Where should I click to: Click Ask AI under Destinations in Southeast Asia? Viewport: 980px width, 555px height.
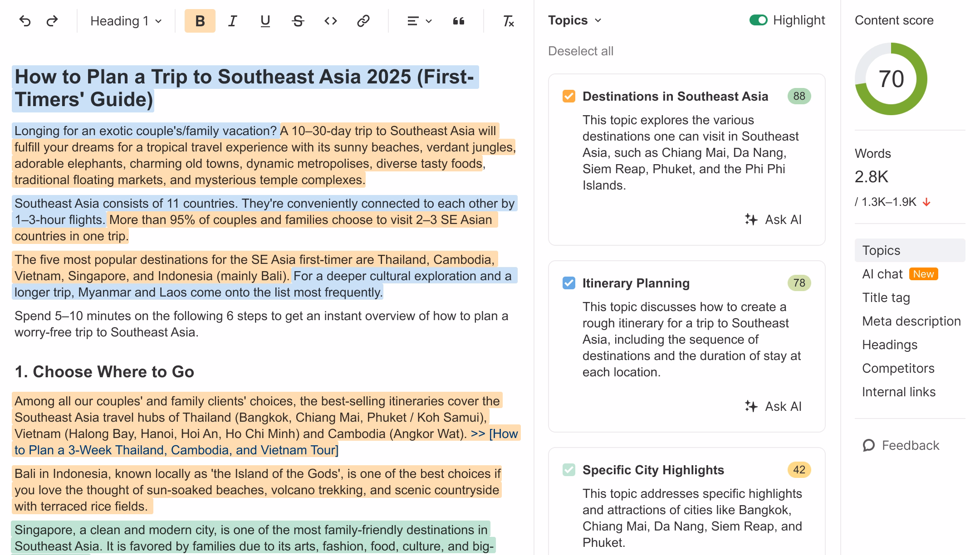tap(773, 219)
